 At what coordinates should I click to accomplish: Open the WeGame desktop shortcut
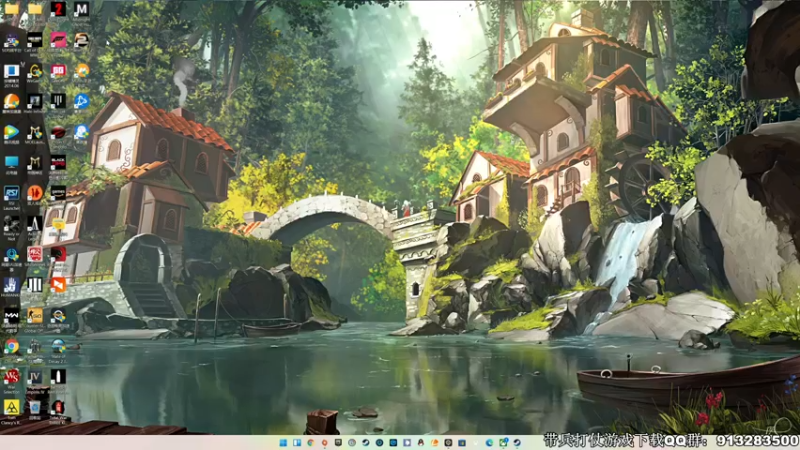[35, 70]
